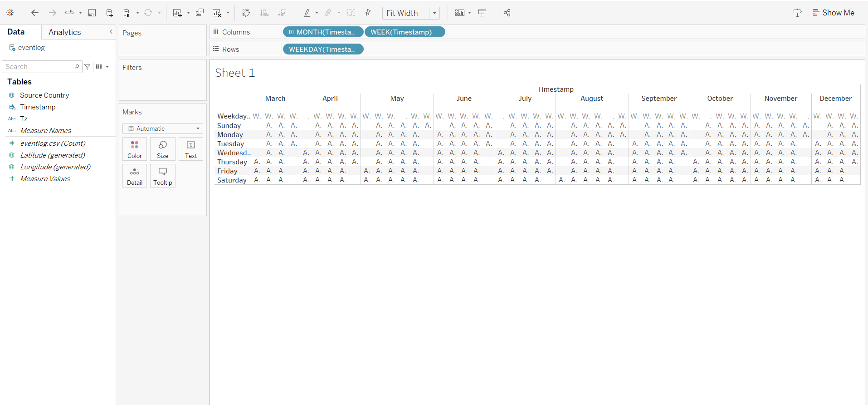The image size is (868, 405).
Task: Click the Tableau logo start icon
Action: pyautogui.click(x=10, y=13)
